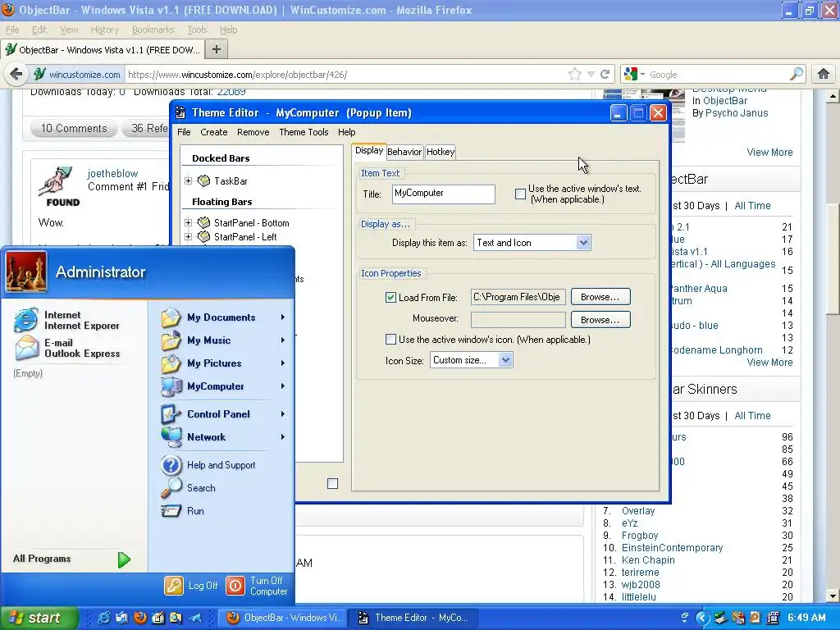The image size is (840, 630).
Task: Bookmark page with star icon
Action: tap(575, 75)
